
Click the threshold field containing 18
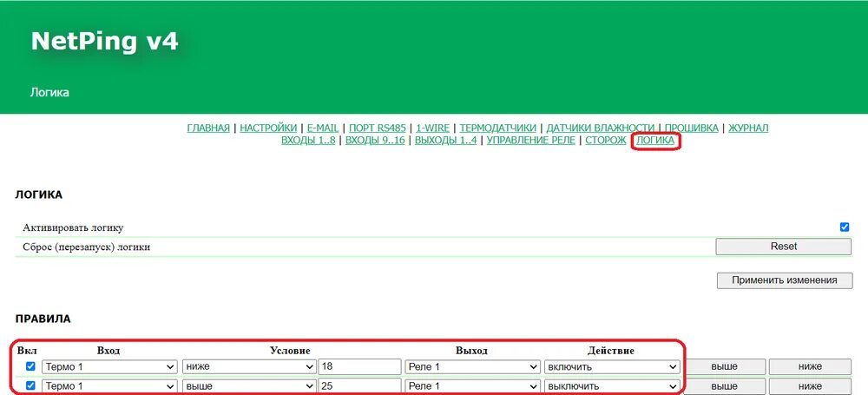point(360,366)
